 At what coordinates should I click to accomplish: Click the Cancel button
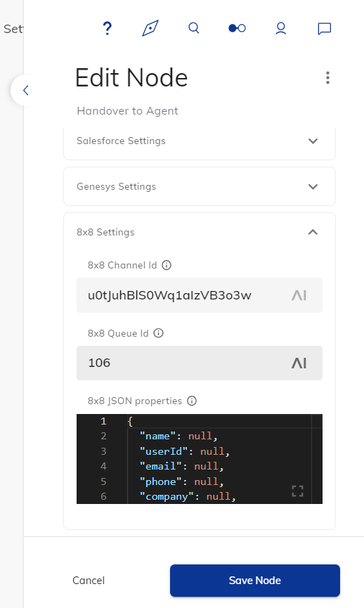(89, 581)
